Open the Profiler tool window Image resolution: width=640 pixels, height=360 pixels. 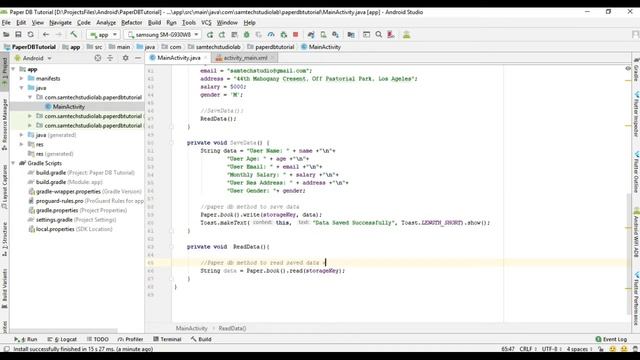click(x=130, y=339)
